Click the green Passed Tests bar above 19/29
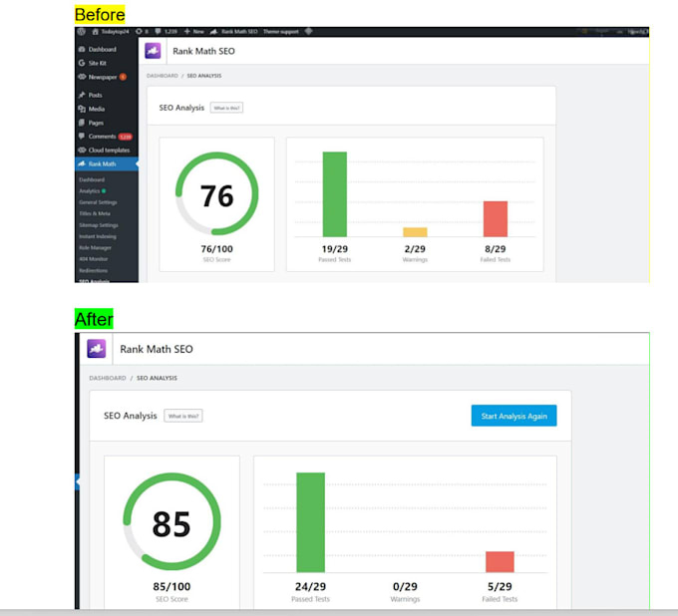This screenshot has width=678, height=616. pos(335,194)
